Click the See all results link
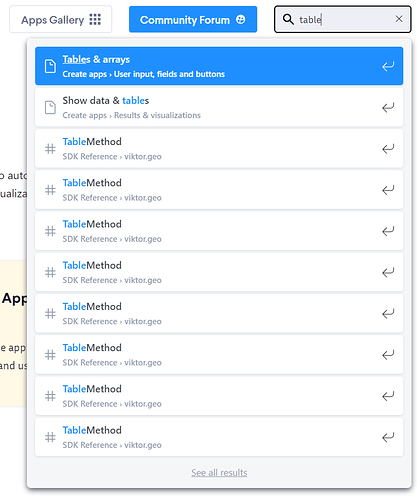417x499 pixels. 219,472
